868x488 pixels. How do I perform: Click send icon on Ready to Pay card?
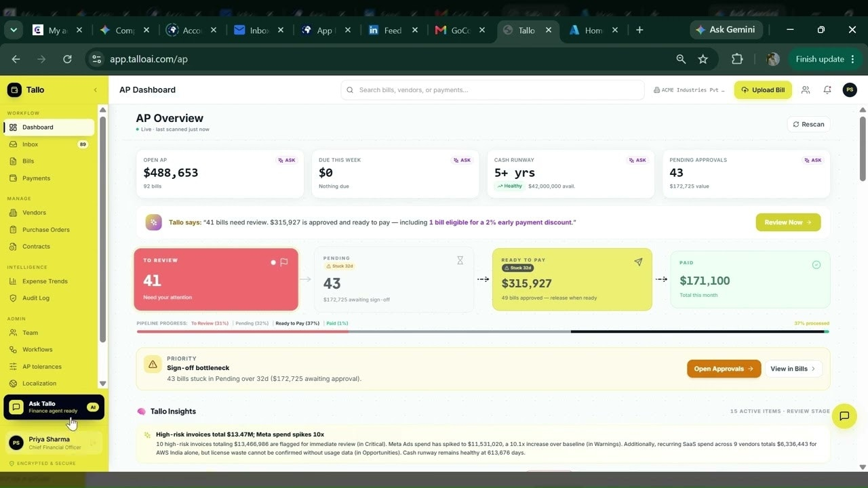[638, 262]
